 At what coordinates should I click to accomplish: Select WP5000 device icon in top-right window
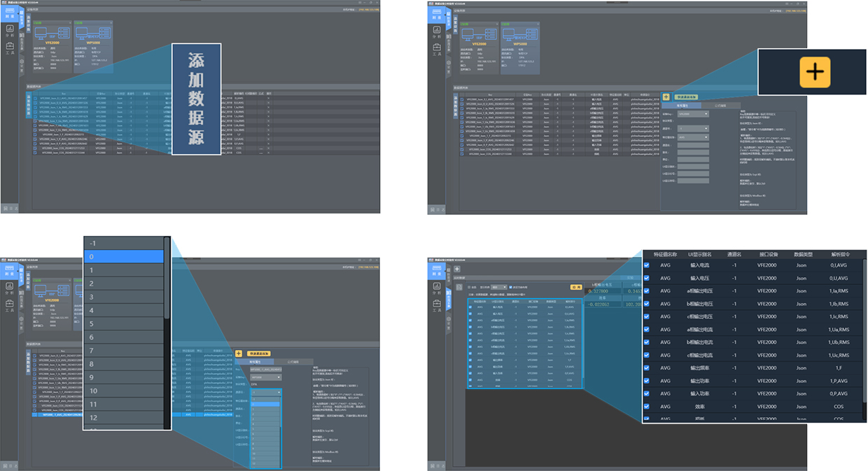tap(519, 34)
